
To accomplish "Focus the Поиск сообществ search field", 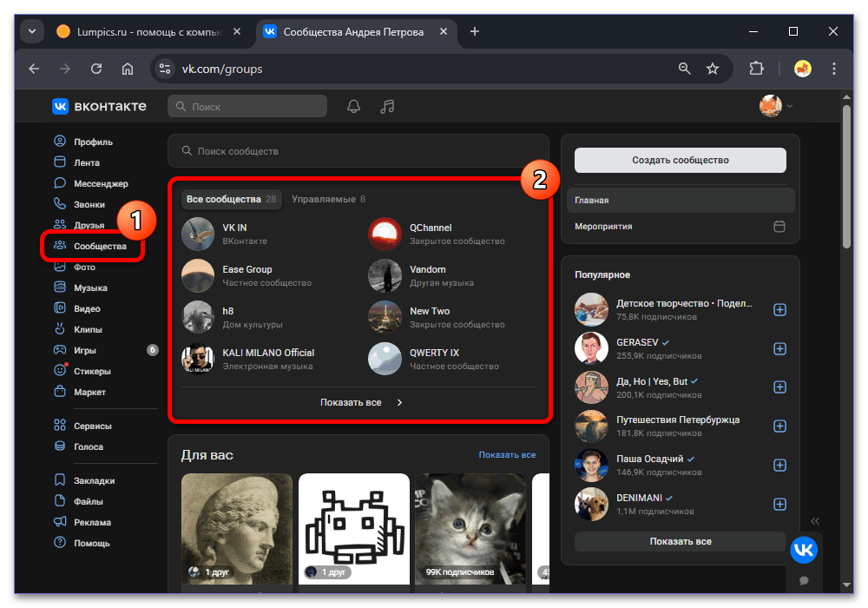I will click(358, 151).
